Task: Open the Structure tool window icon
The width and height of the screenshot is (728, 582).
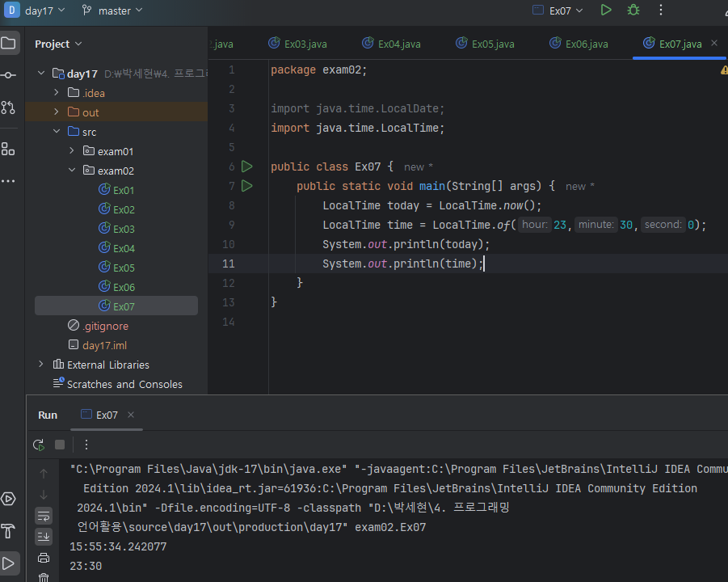Action: point(8,149)
